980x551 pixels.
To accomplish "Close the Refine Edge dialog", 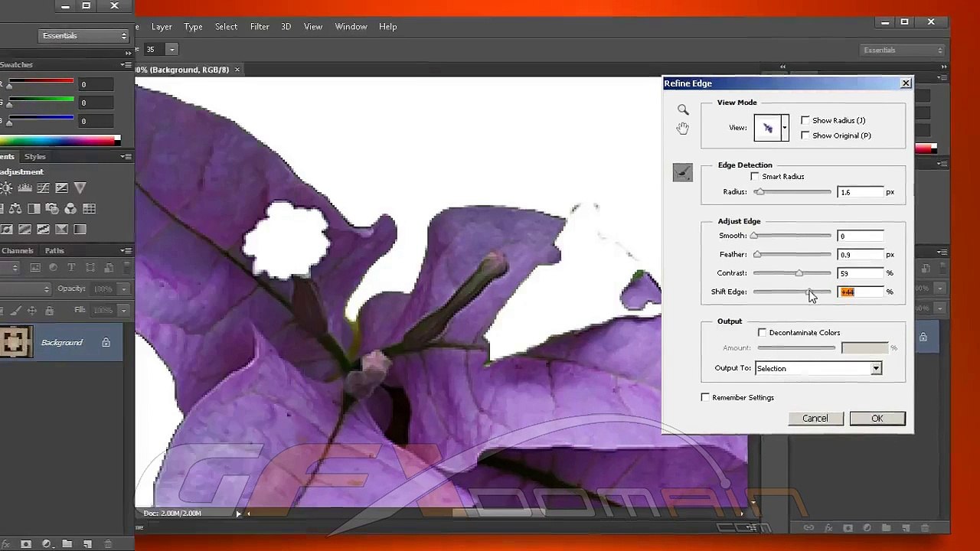I will [906, 83].
